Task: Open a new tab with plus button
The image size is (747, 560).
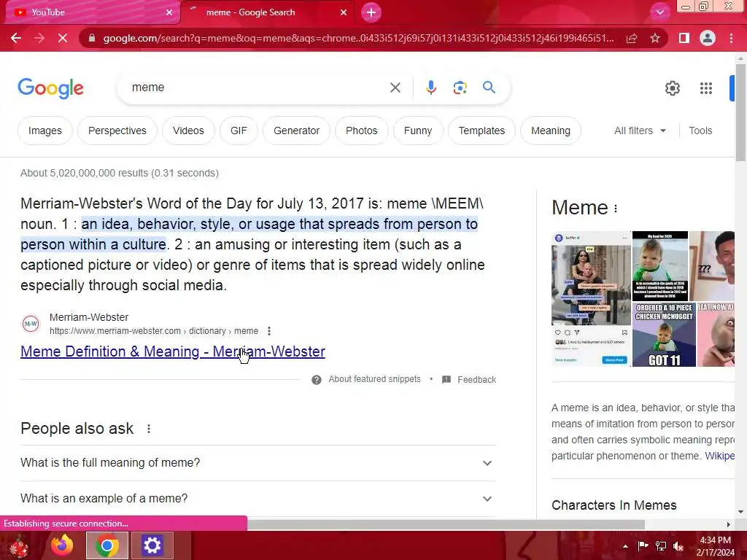Action: [371, 12]
